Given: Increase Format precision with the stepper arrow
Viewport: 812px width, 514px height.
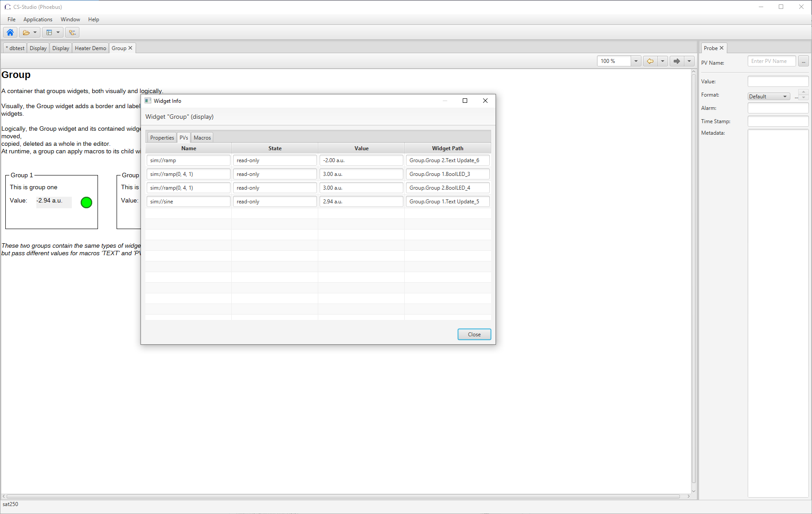Looking at the screenshot, I should tap(804, 93).
